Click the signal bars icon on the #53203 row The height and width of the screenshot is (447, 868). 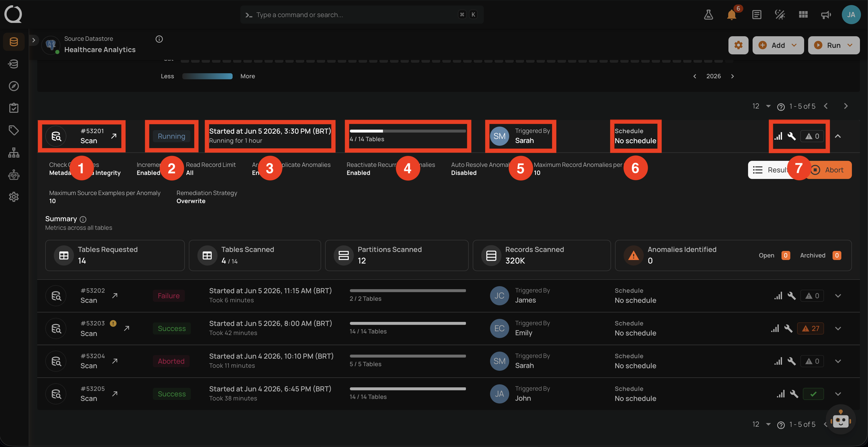point(775,328)
